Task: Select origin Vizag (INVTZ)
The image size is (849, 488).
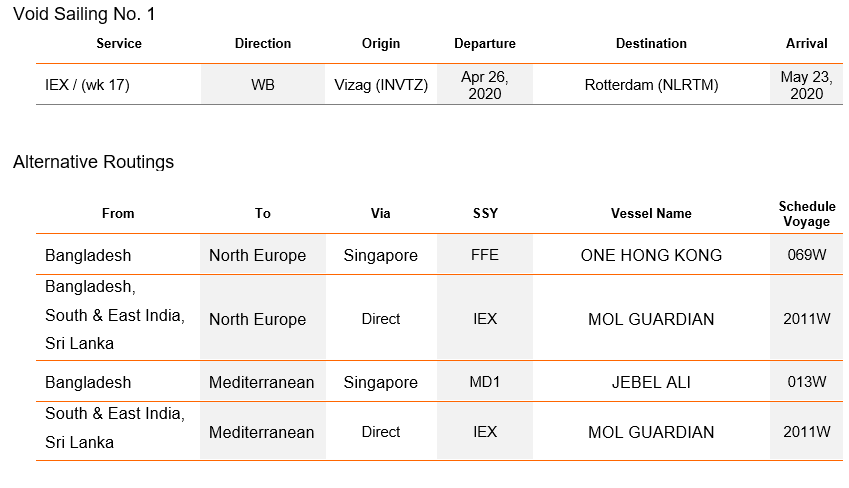Action: [x=381, y=85]
